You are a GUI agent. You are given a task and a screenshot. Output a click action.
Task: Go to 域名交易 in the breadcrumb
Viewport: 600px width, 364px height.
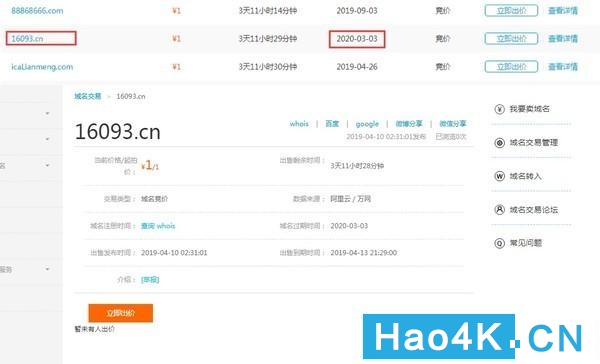click(x=88, y=96)
